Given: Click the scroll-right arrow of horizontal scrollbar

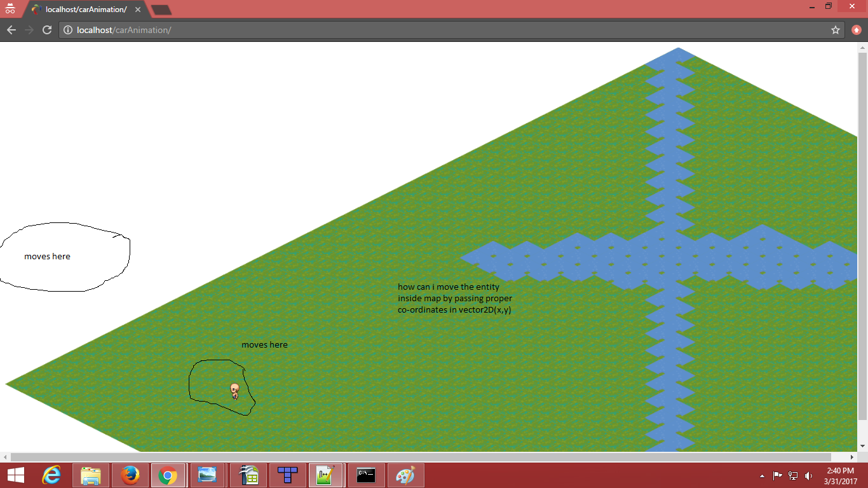Looking at the screenshot, I should click(852, 457).
